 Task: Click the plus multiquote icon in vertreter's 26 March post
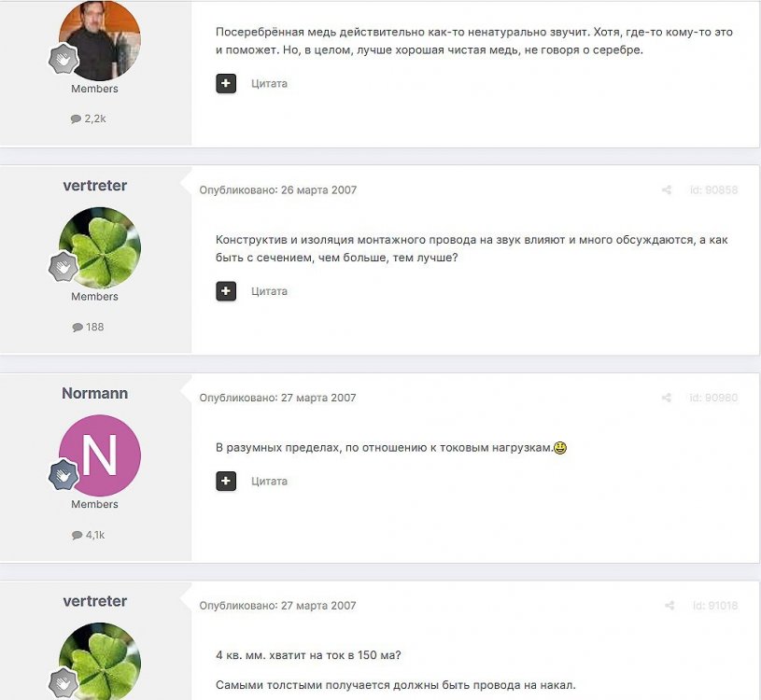[x=226, y=291]
